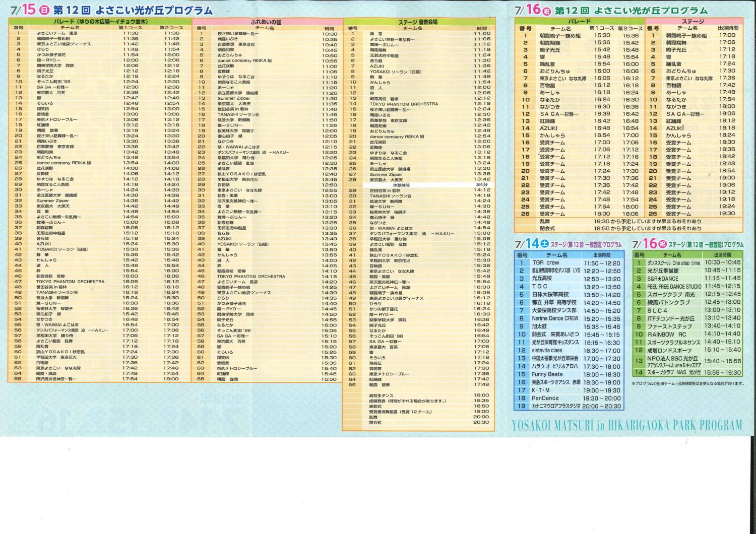This screenshot has width=756, height=534.
Task: Click 東急スポーツオアシス 赤塚 entry
Action: [x=556, y=382]
